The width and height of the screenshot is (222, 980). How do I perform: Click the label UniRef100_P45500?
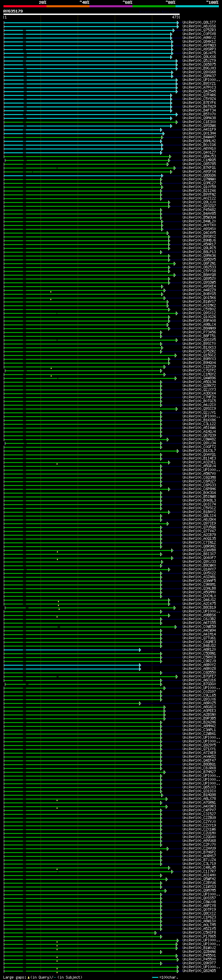(199, 959)
